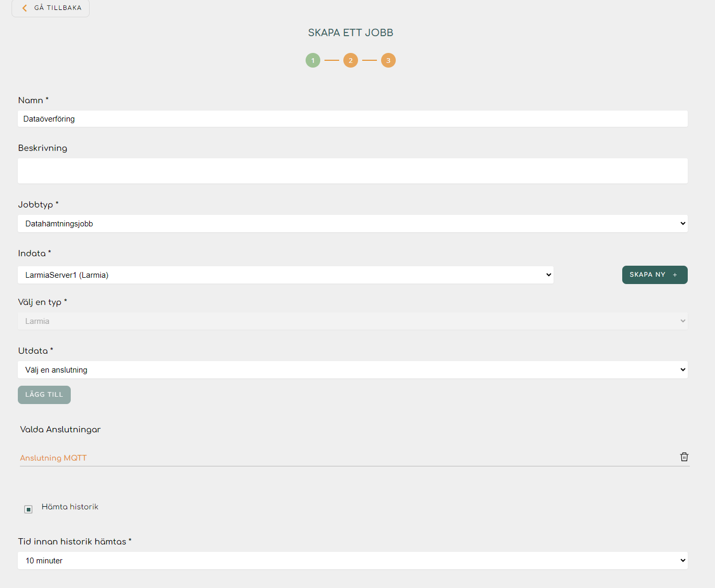Click the Skapa ny button
Image resolution: width=715 pixels, height=588 pixels.
click(x=655, y=275)
